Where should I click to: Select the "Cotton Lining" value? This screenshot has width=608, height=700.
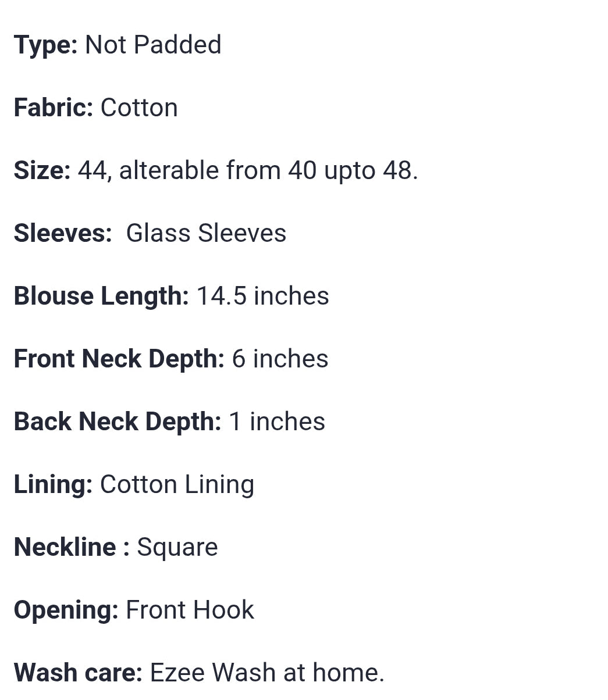click(x=177, y=485)
